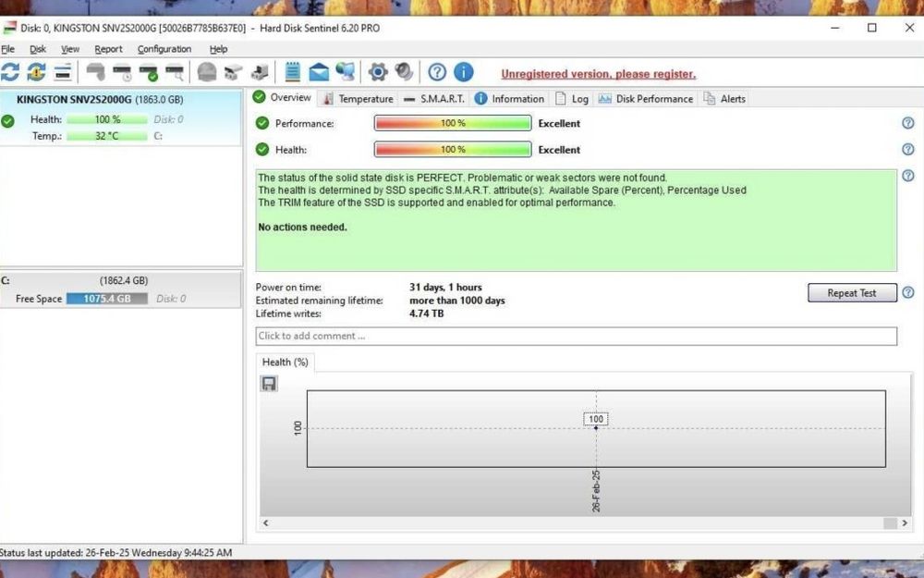Click the floppy save icon above health graph
924x578 pixels.
tap(269, 384)
